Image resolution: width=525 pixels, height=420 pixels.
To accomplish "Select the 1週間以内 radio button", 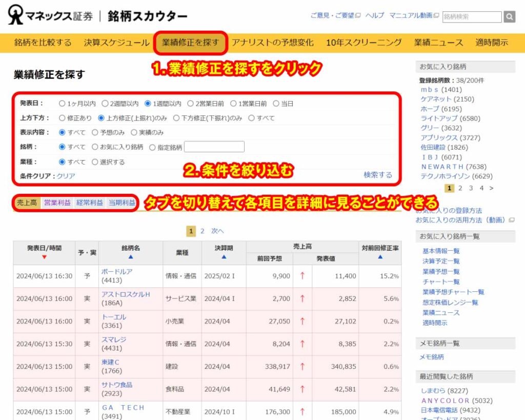I will click(x=148, y=104).
